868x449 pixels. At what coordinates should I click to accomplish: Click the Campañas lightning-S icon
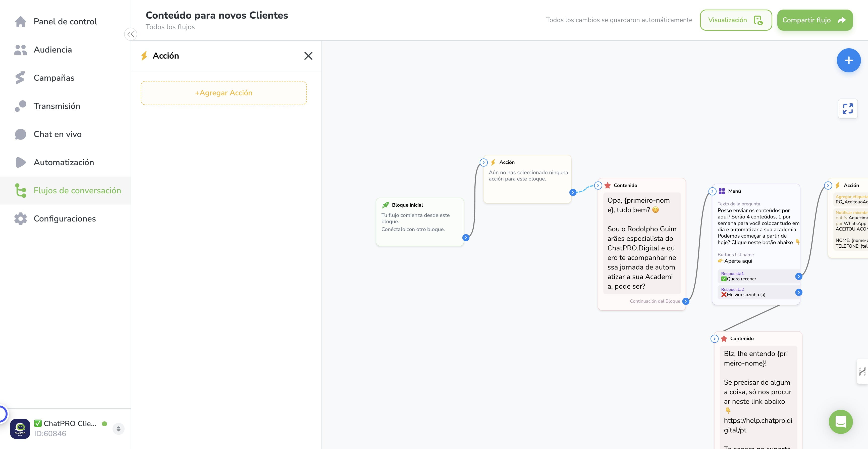coord(20,78)
